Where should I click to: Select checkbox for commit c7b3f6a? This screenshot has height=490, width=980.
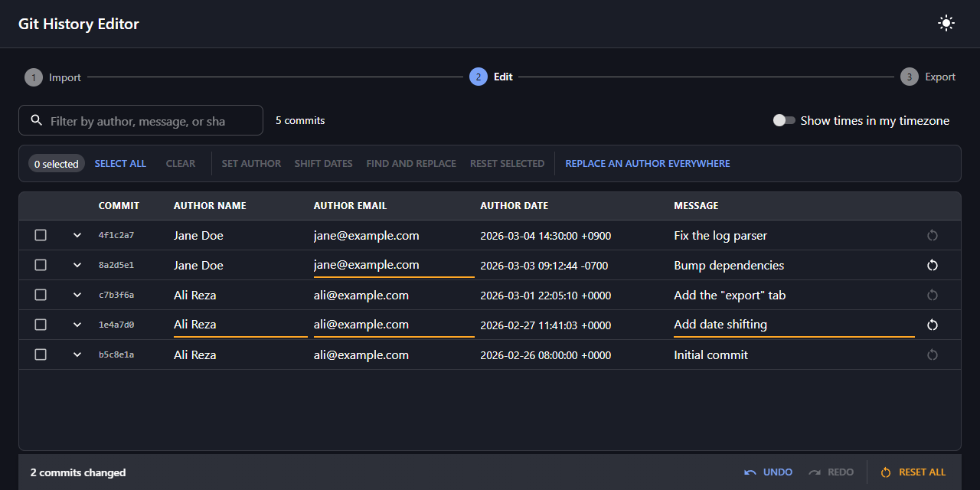tap(41, 295)
